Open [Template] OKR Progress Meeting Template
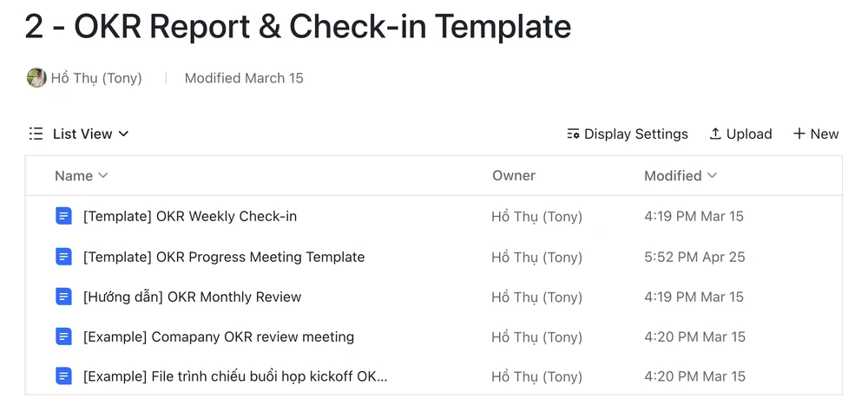The width and height of the screenshot is (868, 418). pyautogui.click(x=224, y=257)
